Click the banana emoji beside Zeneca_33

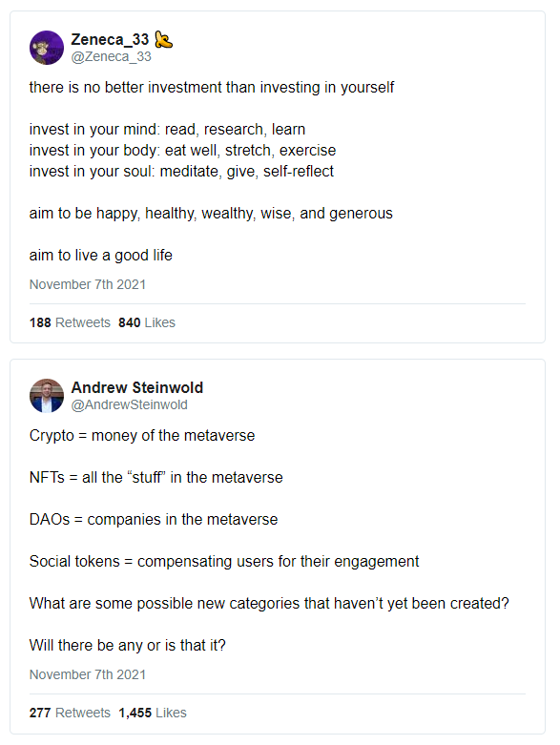tap(163, 39)
